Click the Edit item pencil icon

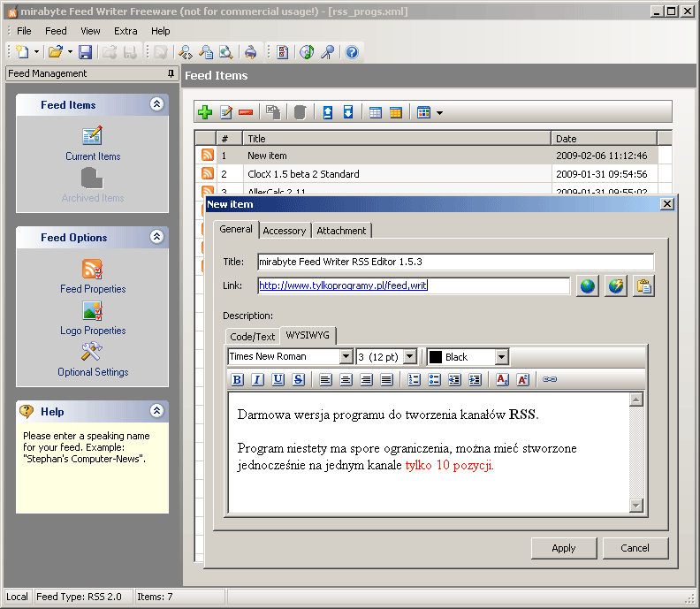click(x=226, y=112)
